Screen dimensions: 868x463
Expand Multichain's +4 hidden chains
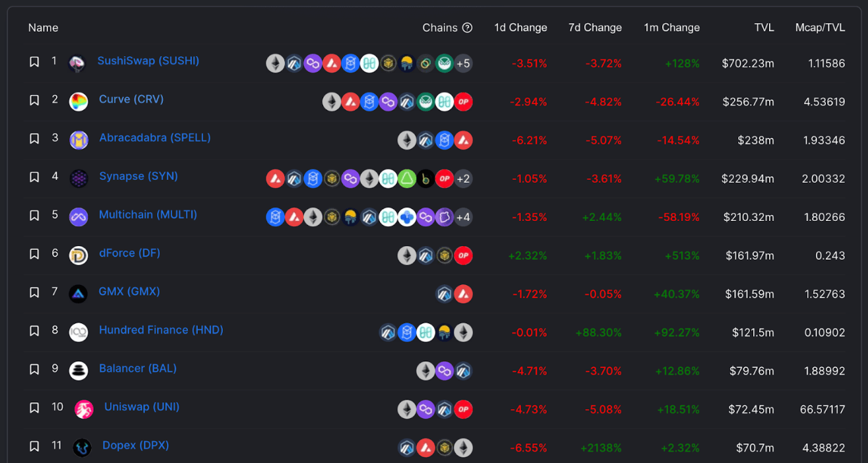click(463, 217)
